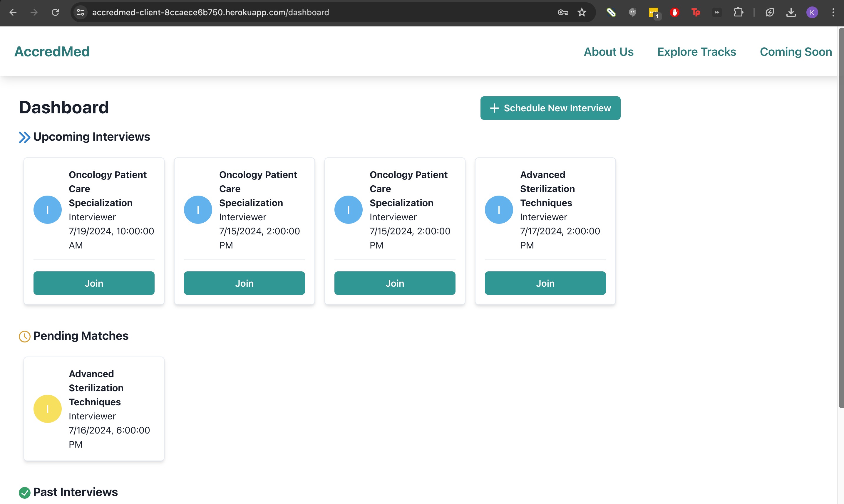Click the site information icon in address bar
Viewport: 844px width, 504px height.
coord(81,13)
